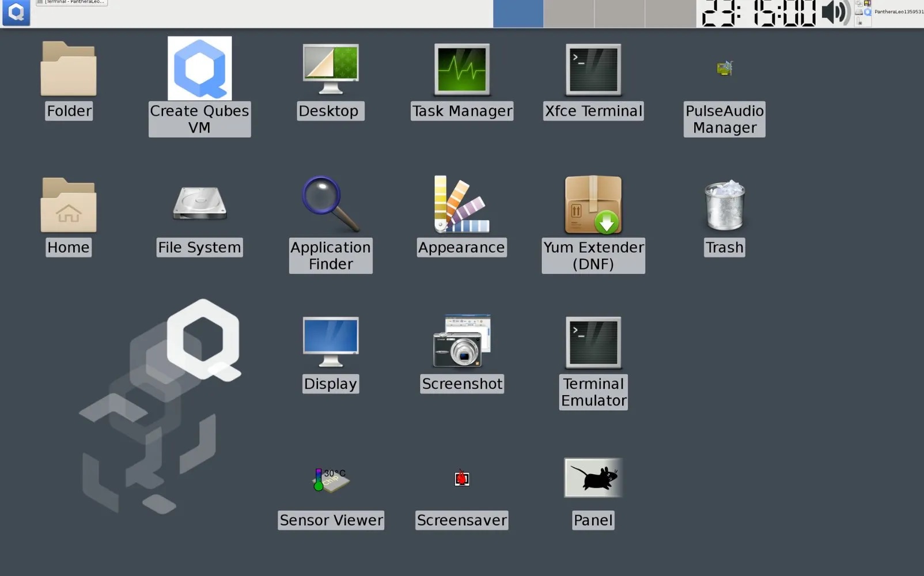The height and width of the screenshot is (576, 924).
Task: Launch the Terminal Emulator
Action: [x=593, y=342]
